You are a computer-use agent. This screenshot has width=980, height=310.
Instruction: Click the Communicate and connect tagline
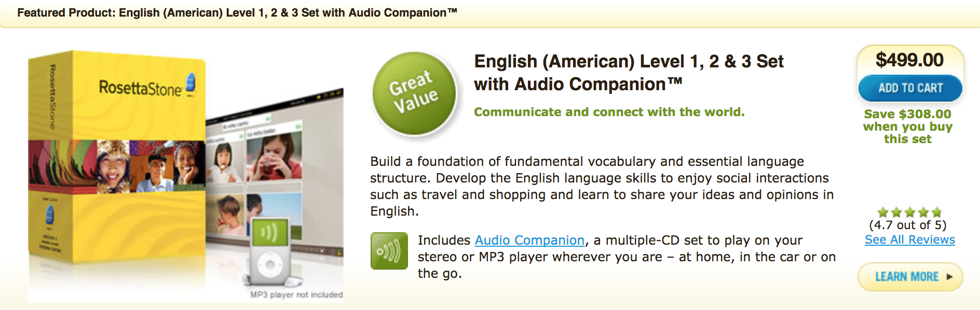click(x=609, y=112)
